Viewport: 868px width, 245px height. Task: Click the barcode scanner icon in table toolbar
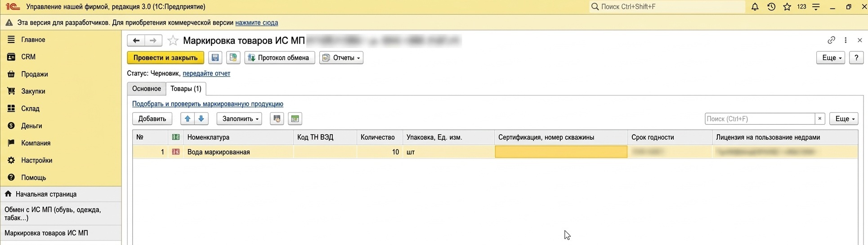coord(277,119)
